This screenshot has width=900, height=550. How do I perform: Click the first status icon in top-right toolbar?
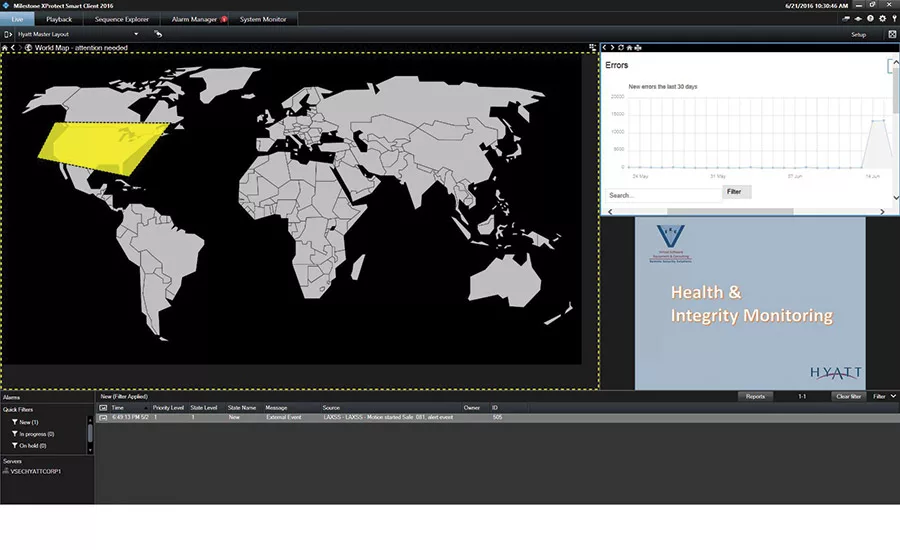[846, 19]
